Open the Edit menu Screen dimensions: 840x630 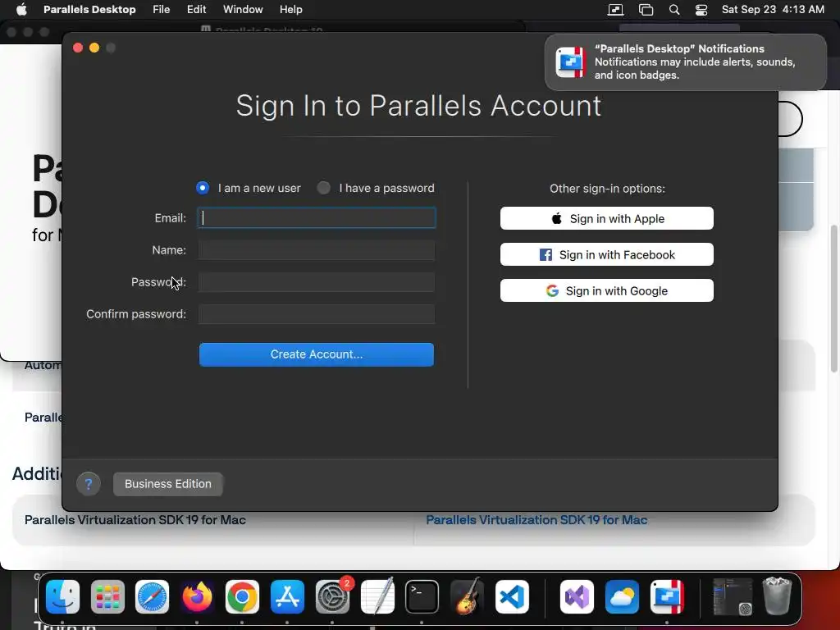(x=197, y=10)
